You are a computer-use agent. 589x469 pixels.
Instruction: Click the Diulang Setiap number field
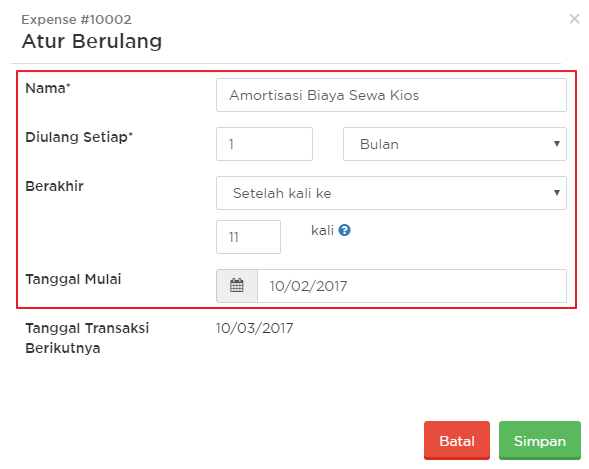tap(264, 144)
